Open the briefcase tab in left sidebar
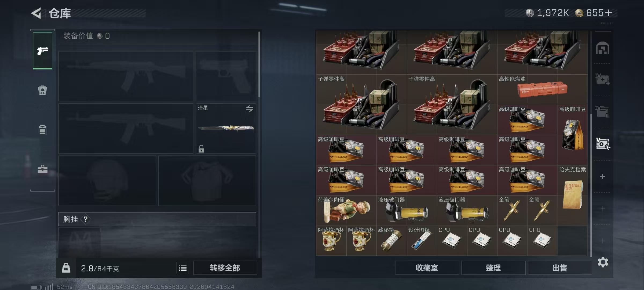The image size is (644, 290). pos(42,169)
